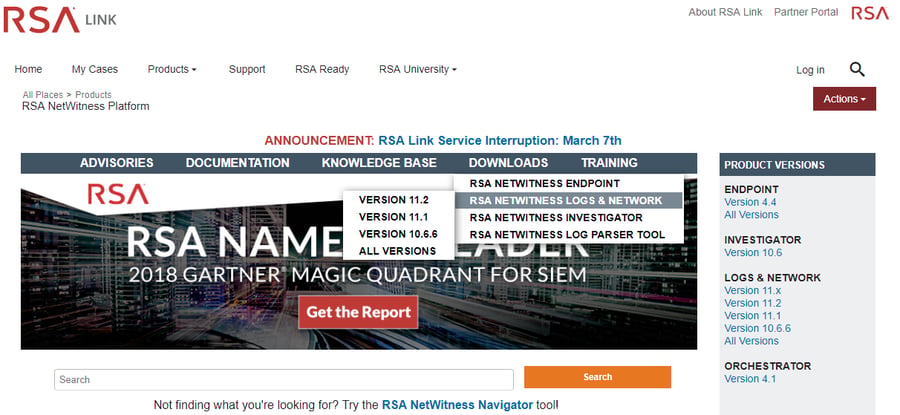Open sidebar Version 11.1 link
The image size is (900, 415).
click(x=752, y=316)
